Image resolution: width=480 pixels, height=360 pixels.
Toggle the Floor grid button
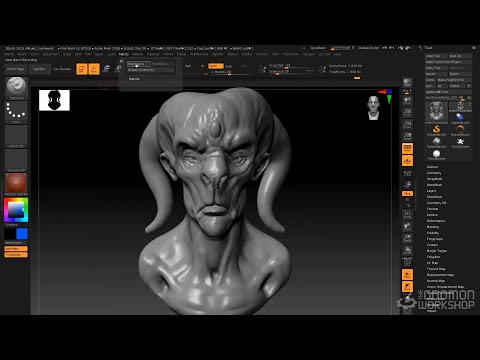[x=407, y=161]
